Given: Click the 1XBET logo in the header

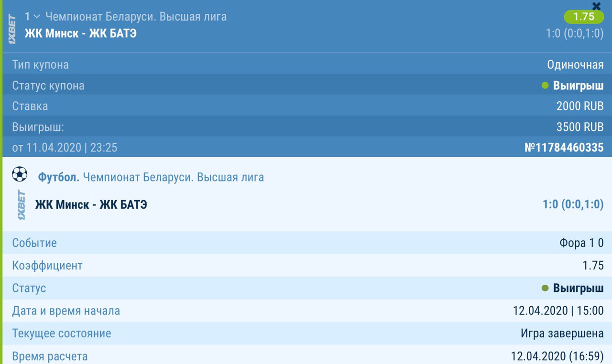Looking at the screenshot, I should pos(12,29).
